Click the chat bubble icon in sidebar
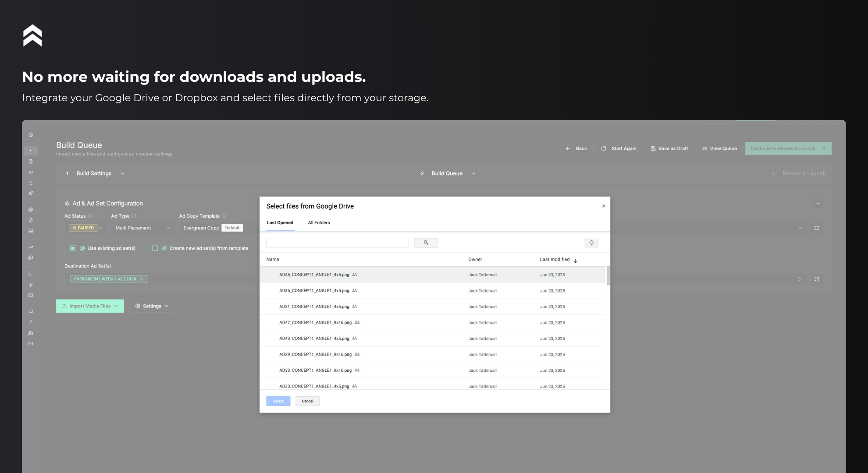Screen dimensions: 868x473 pyautogui.click(x=31, y=311)
